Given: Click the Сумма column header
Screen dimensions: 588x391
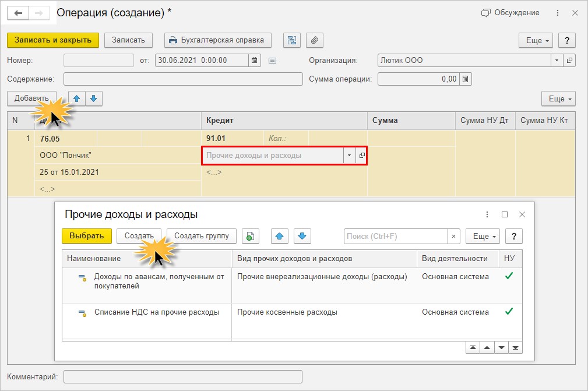Looking at the screenshot, I should pos(411,121).
